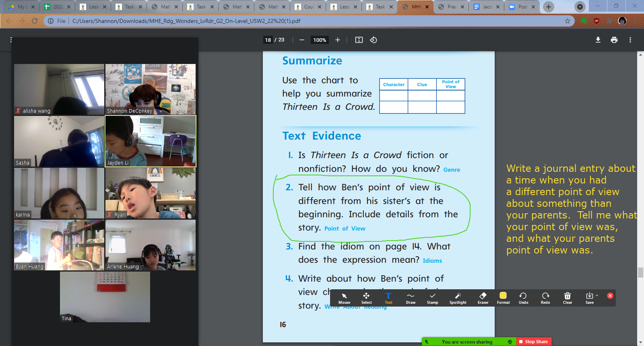Viewport: 644px width, 346px height.
Task: Expand the Save options arrow
Action: pyautogui.click(x=597, y=295)
